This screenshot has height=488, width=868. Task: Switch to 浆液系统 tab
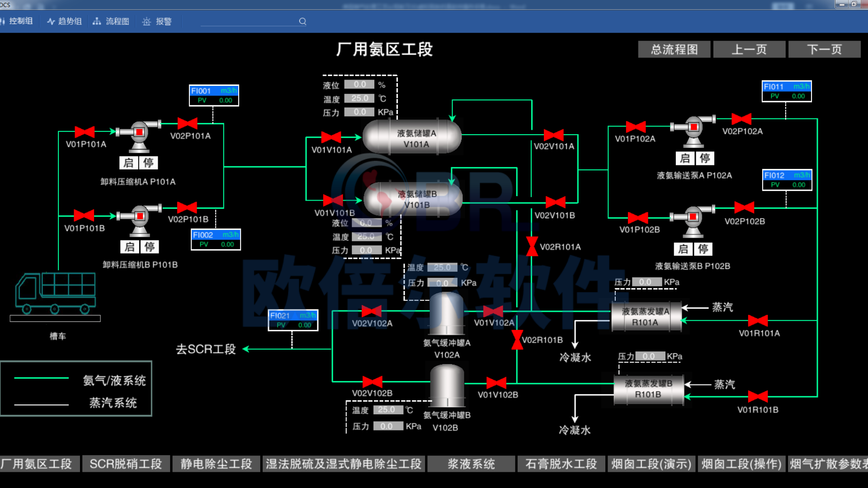click(x=471, y=464)
